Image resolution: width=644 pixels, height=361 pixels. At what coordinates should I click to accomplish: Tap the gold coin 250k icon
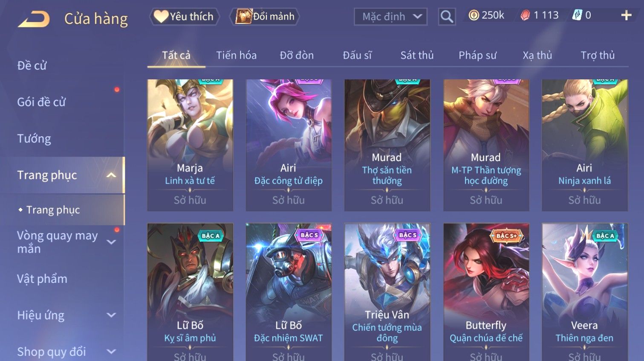[474, 15]
